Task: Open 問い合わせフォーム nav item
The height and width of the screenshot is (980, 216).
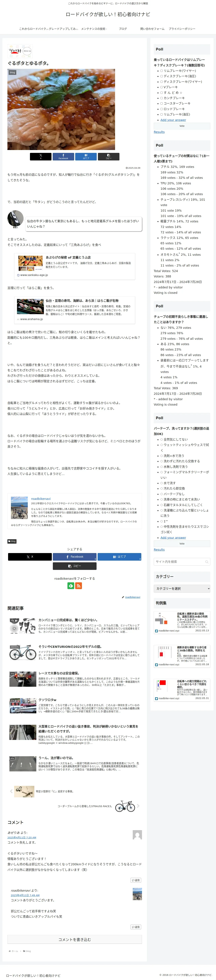Action: pos(152,29)
